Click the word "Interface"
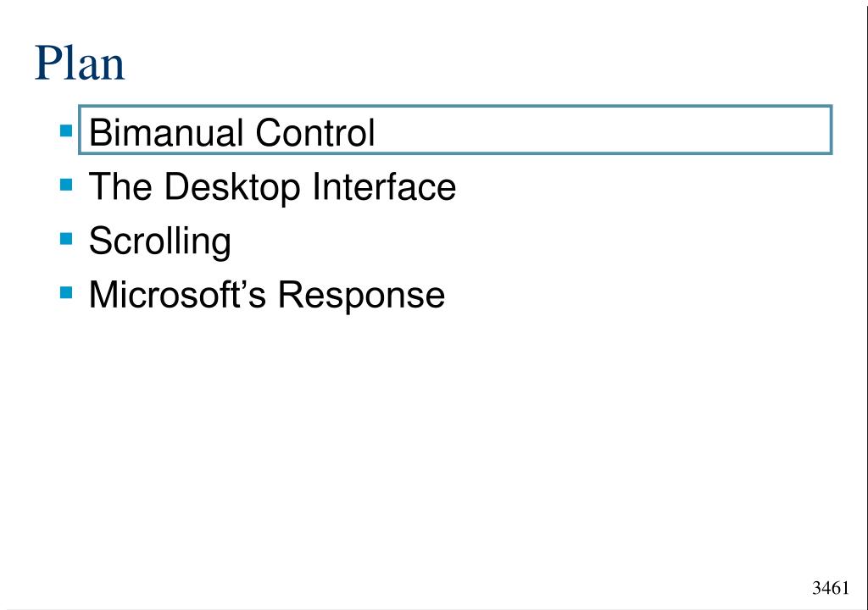The image size is (868, 610). [x=384, y=186]
